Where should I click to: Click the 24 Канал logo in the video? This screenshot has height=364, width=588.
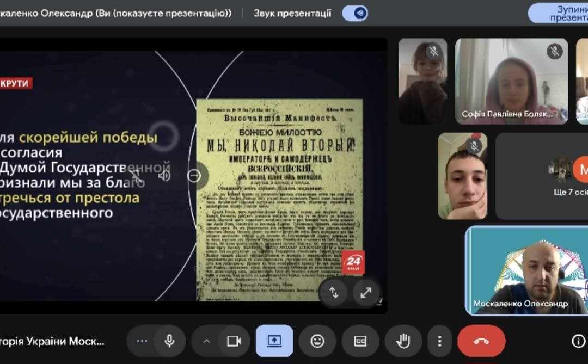tap(353, 262)
